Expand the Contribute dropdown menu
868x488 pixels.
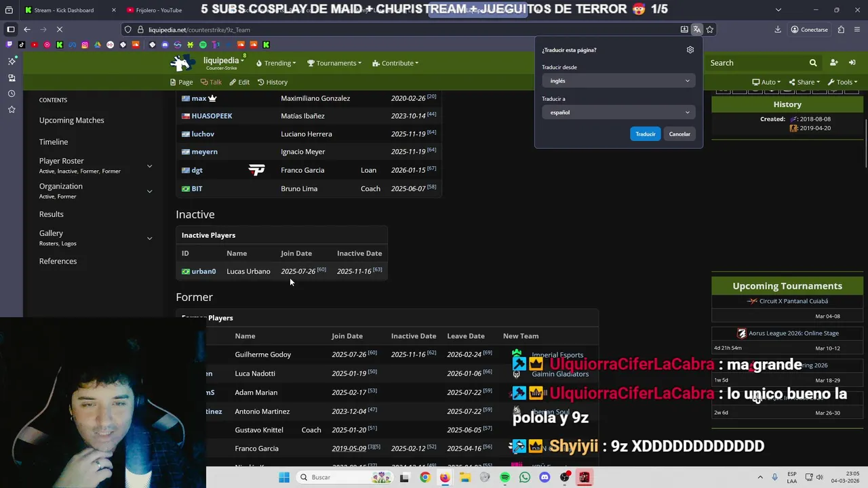pos(395,63)
